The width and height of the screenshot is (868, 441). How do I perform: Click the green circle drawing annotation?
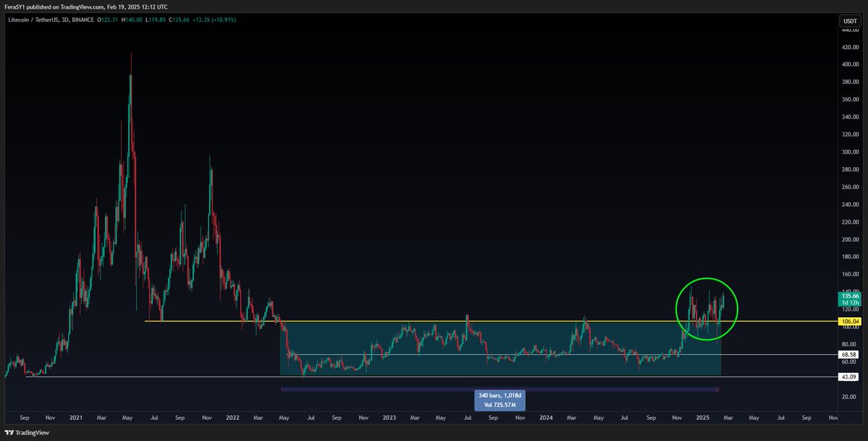(x=707, y=308)
